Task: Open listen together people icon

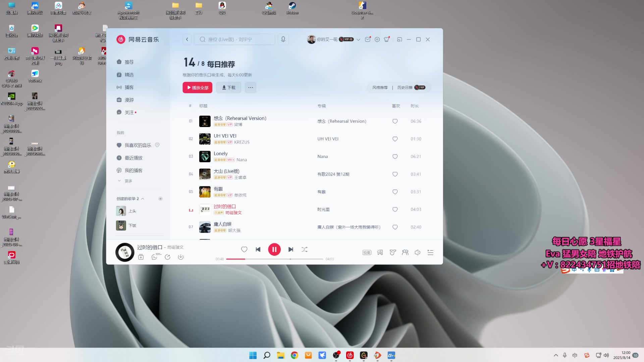Action: [x=405, y=252]
